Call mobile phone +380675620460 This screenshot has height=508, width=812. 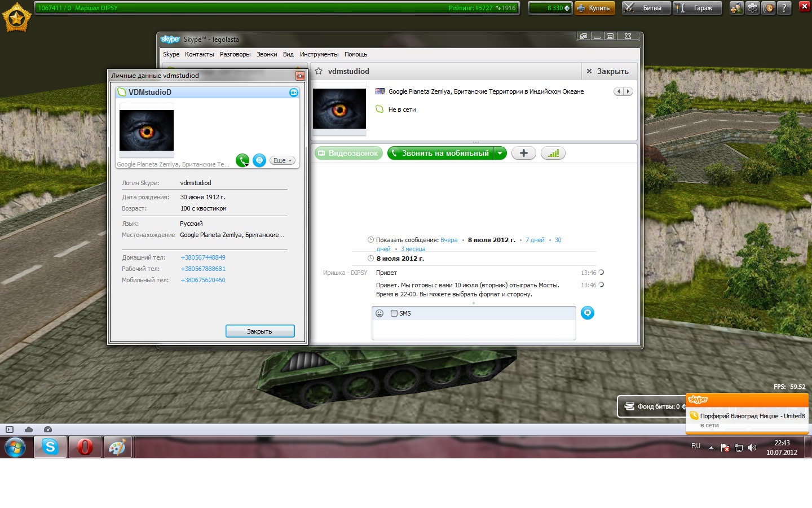click(x=203, y=280)
